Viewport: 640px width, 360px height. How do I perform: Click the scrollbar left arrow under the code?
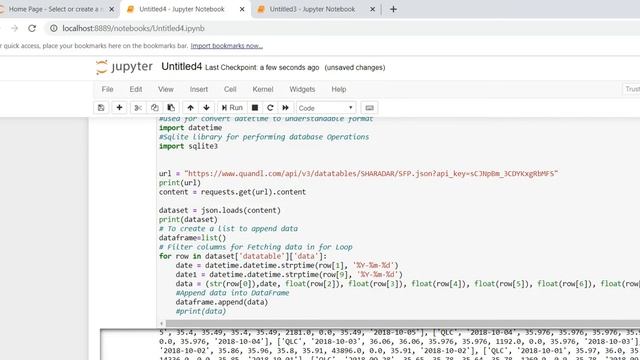(162, 323)
